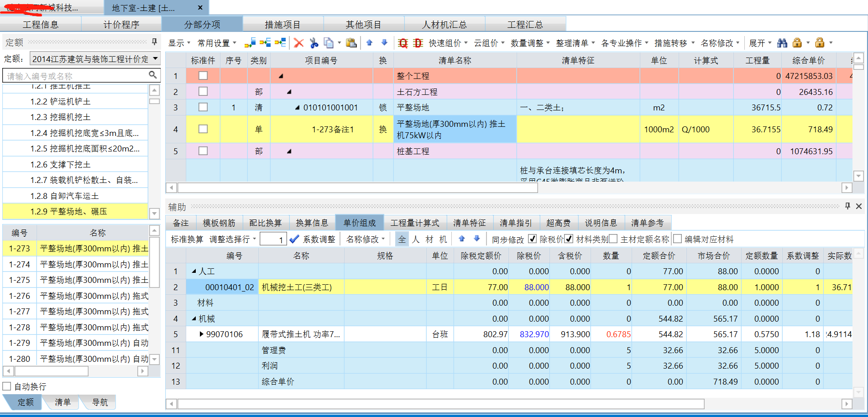Switch to the 清单 tab at bottom left
This screenshot has width=868, height=417.
[63, 402]
